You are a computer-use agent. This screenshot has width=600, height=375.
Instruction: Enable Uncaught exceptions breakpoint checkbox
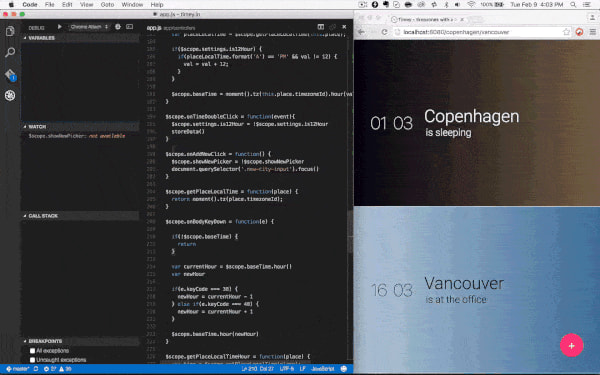tap(33, 360)
